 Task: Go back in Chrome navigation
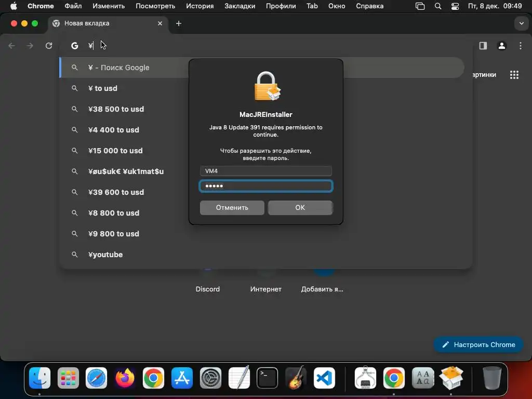(x=12, y=46)
